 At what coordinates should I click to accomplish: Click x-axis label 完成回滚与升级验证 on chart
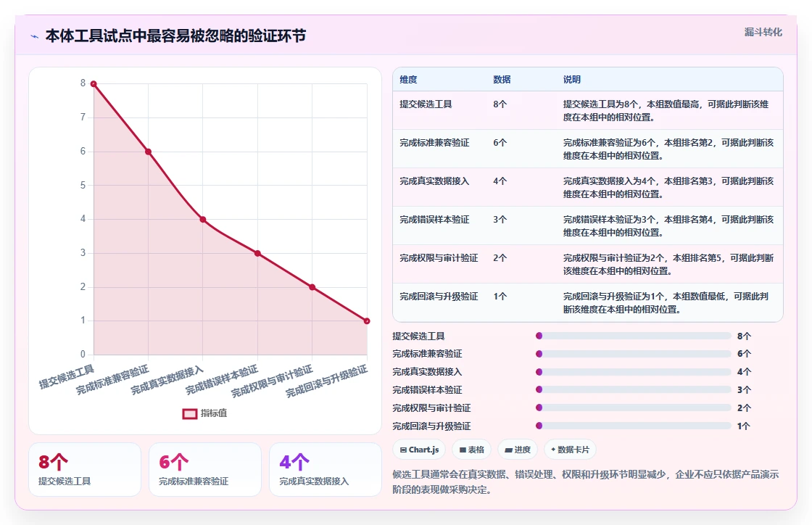point(327,381)
